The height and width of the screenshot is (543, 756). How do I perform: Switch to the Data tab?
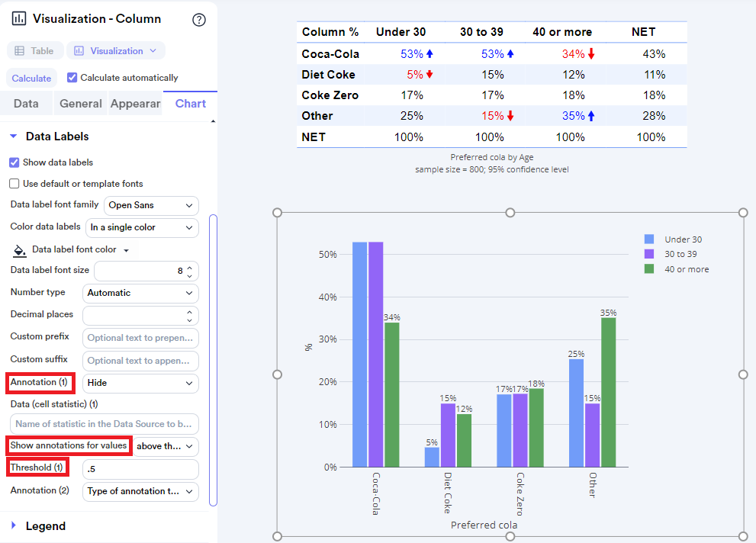pos(26,104)
